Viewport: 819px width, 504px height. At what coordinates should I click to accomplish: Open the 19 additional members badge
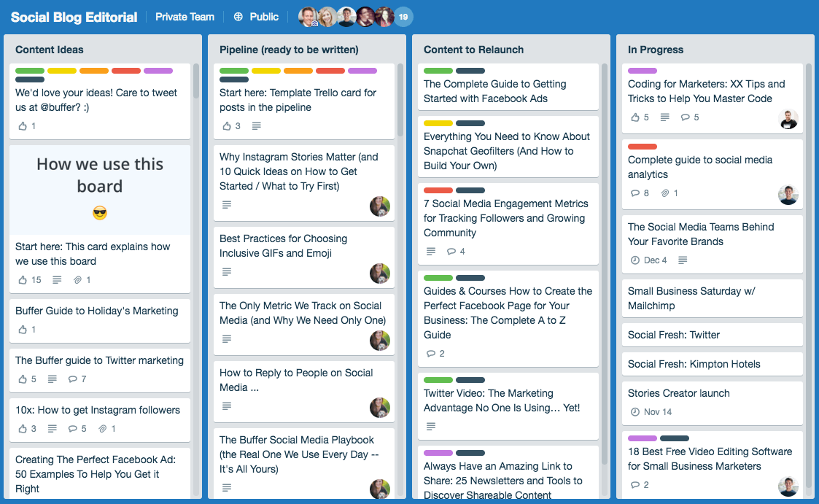[403, 17]
